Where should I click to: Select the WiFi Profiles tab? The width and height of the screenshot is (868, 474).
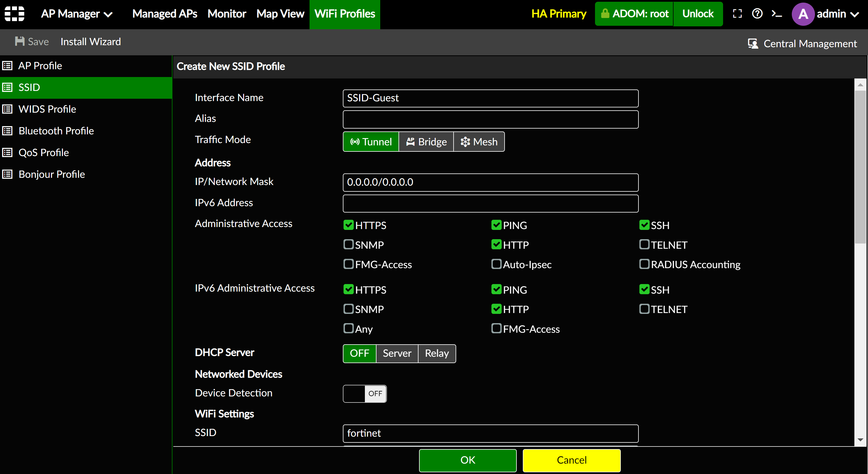pyautogui.click(x=345, y=14)
